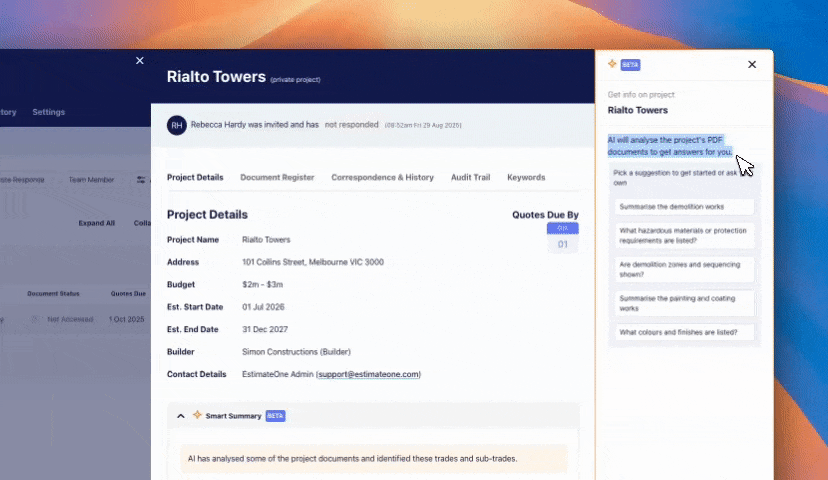Collapse the Smart Summary section
The height and width of the screenshot is (480, 828).
click(x=181, y=415)
